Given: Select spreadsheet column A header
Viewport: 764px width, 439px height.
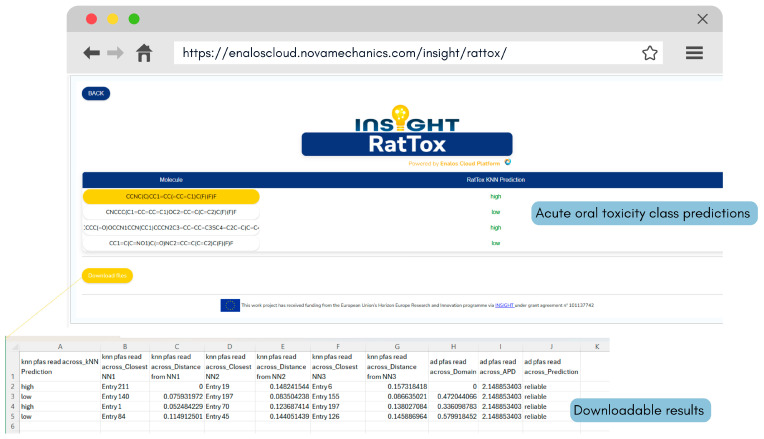Looking at the screenshot, I should click(60, 346).
